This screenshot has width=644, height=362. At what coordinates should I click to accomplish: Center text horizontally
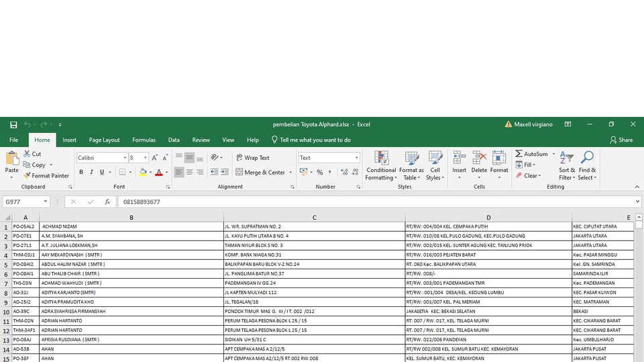point(189,173)
